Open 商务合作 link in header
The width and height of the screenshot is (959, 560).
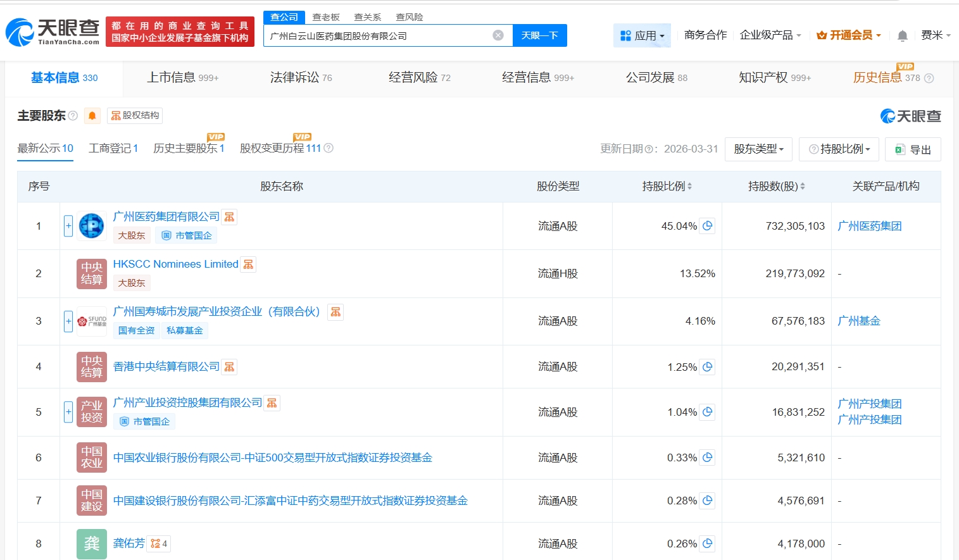(705, 35)
